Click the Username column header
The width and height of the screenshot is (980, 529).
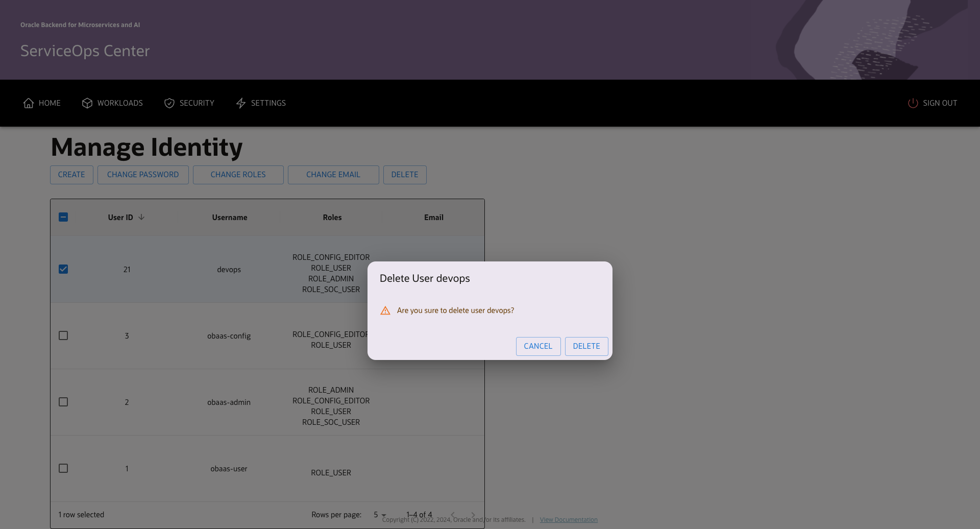click(x=230, y=218)
